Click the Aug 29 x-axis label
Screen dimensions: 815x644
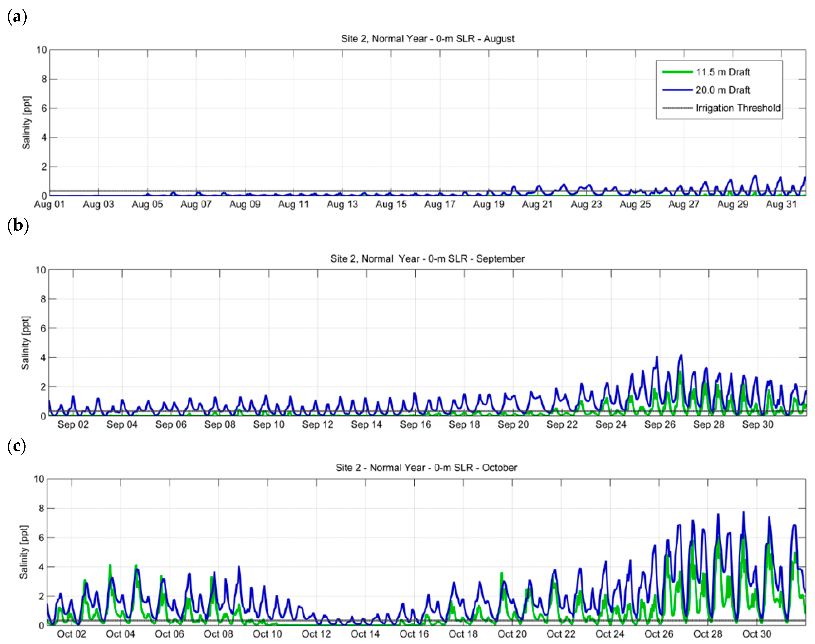click(x=732, y=204)
